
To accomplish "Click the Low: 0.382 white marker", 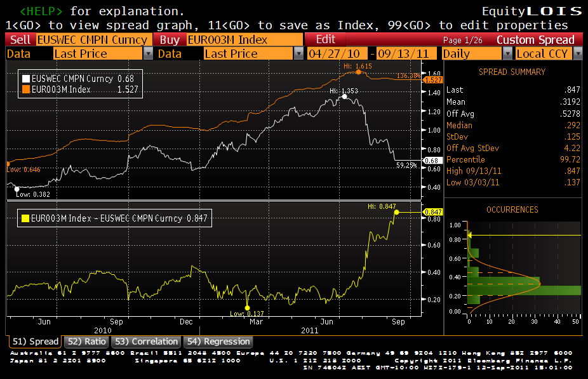I will 17,189.
